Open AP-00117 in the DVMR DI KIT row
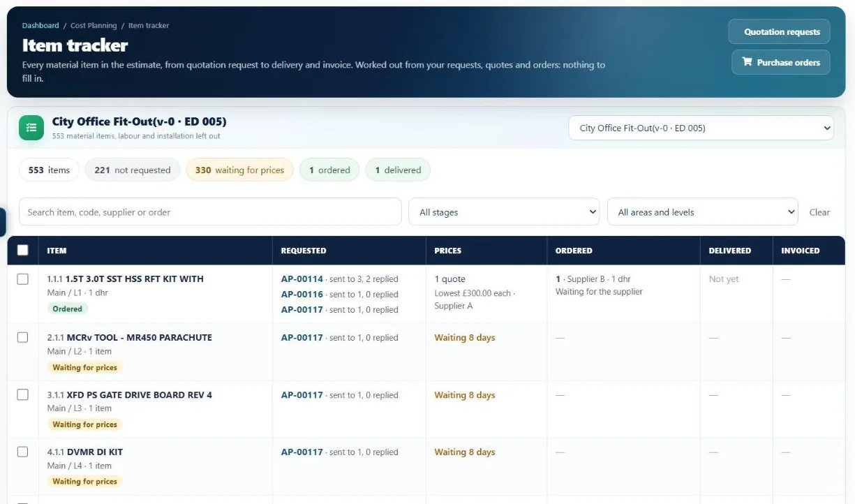Viewport: 855px width, 504px height. click(302, 452)
